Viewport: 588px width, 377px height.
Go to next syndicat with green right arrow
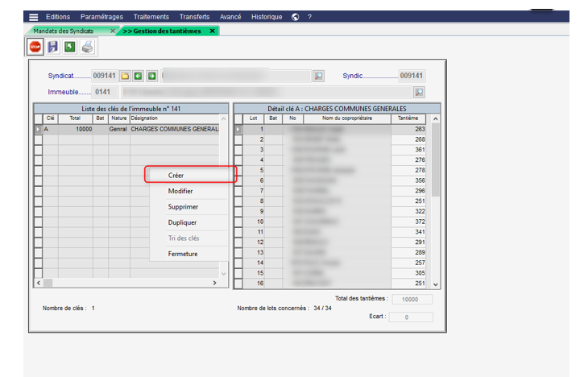click(x=151, y=76)
